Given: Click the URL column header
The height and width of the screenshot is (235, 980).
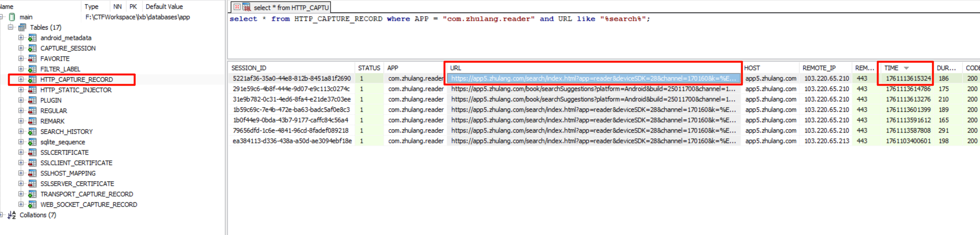Looking at the screenshot, I should (455, 68).
